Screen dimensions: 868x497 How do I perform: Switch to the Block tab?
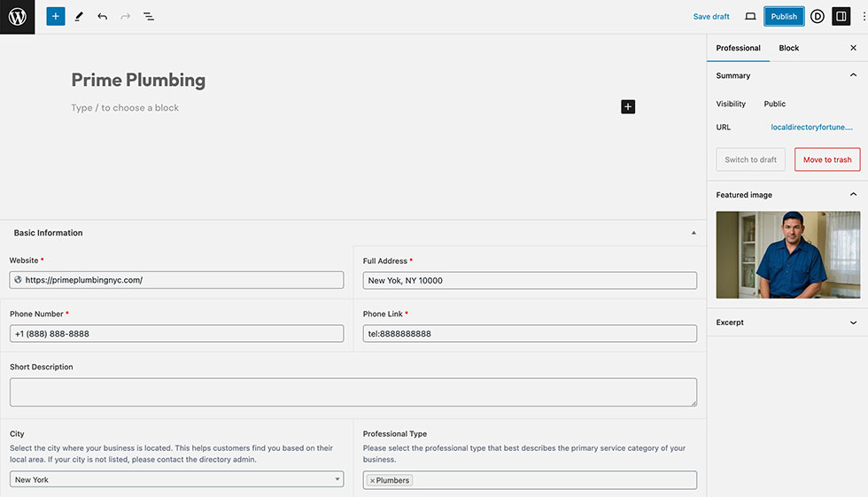click(788, 48)
